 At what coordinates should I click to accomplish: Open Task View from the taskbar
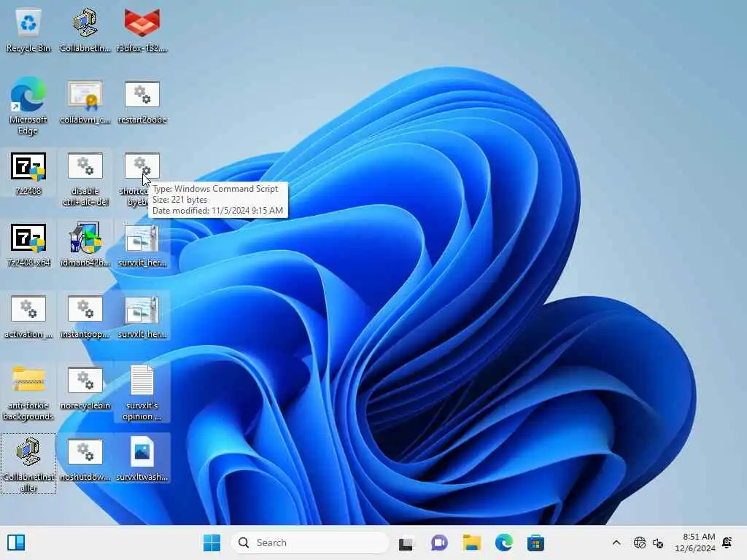406,542
